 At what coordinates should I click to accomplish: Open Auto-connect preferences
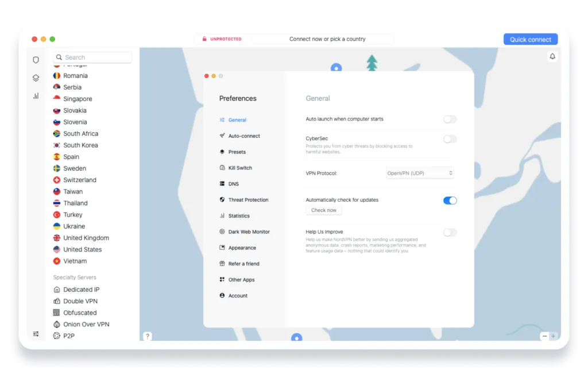tap(243, 136)
